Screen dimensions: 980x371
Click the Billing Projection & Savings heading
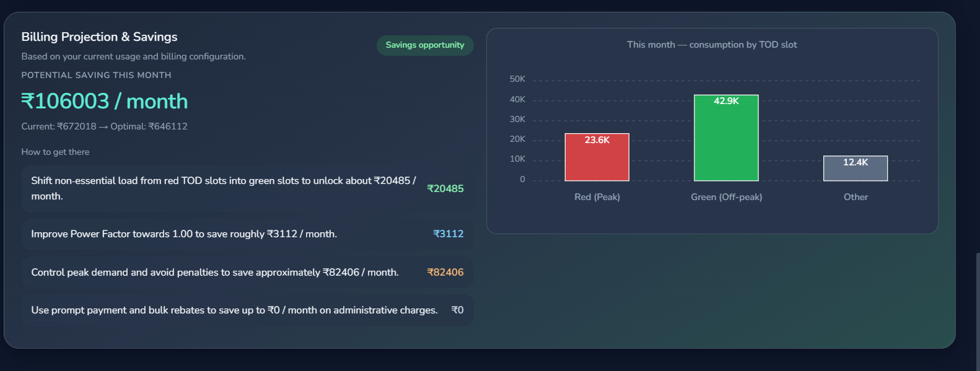[99, 37]
